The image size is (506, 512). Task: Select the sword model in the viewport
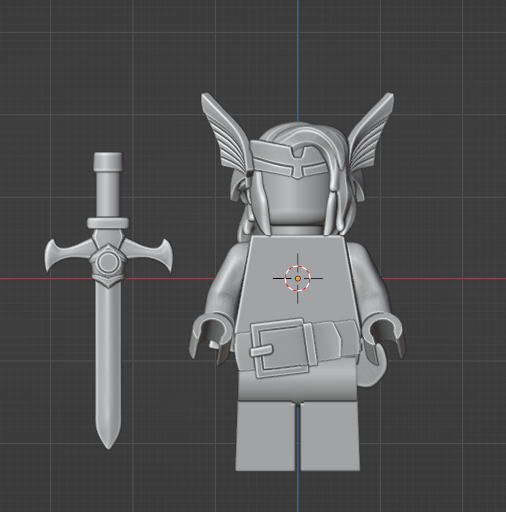[x=108, y=300]
